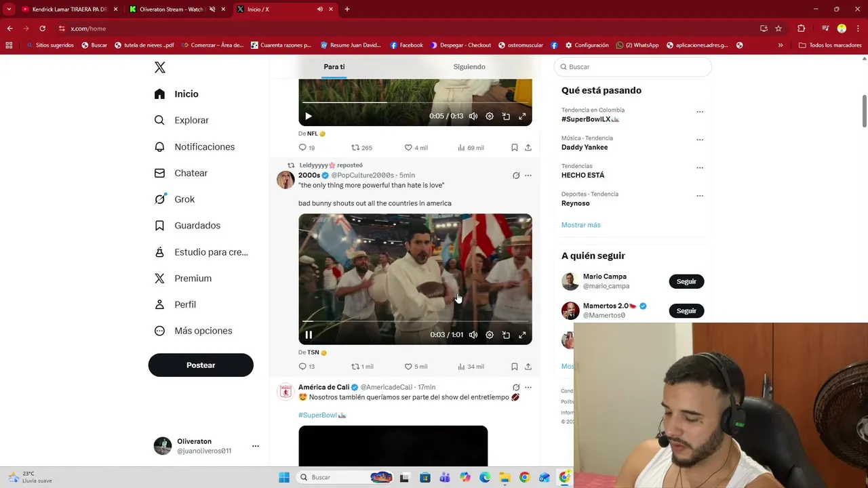Open Estudio para creadores

coord(201,252)
